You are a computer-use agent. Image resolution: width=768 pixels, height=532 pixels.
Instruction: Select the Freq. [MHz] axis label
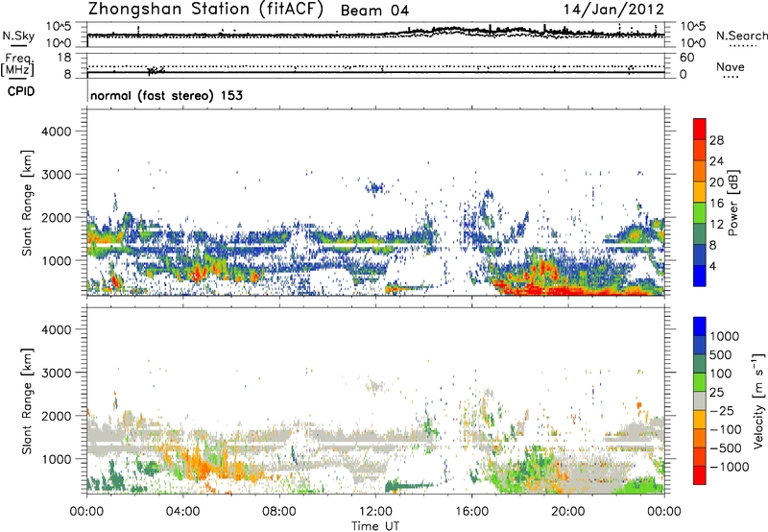point(17,65)
